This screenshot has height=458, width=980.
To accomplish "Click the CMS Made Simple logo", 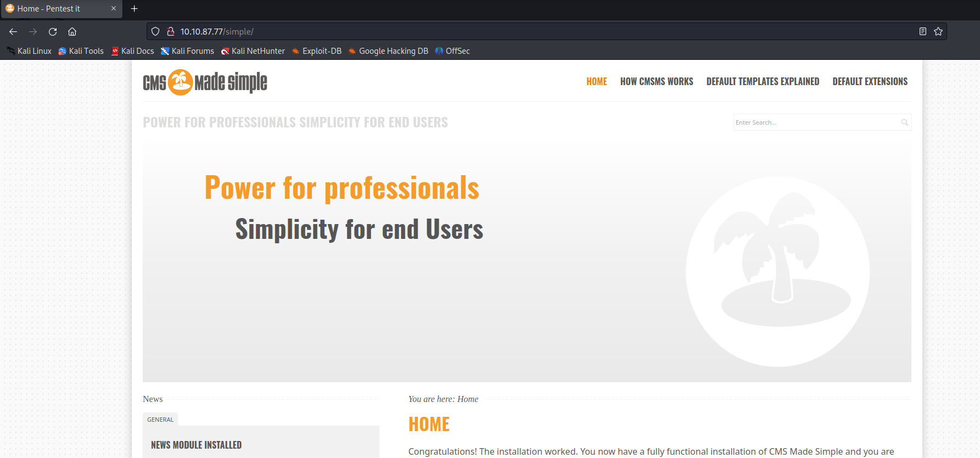I will (205, 82).
